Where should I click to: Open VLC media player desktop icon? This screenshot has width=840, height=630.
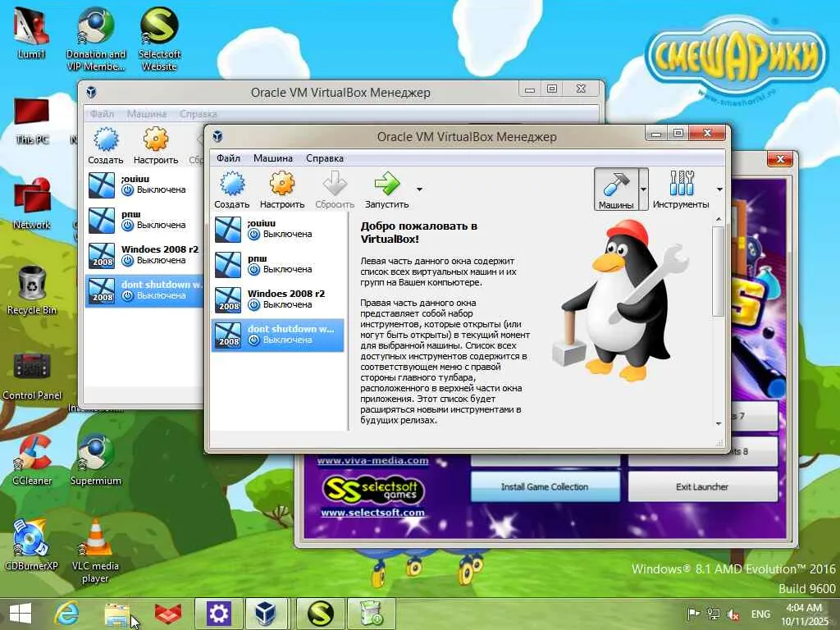(95, 551)
